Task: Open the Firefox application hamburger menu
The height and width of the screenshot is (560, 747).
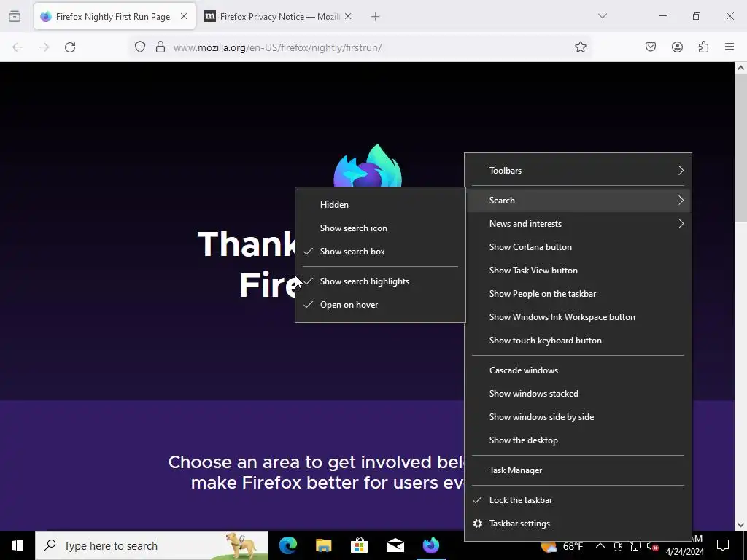Action: 729,47
